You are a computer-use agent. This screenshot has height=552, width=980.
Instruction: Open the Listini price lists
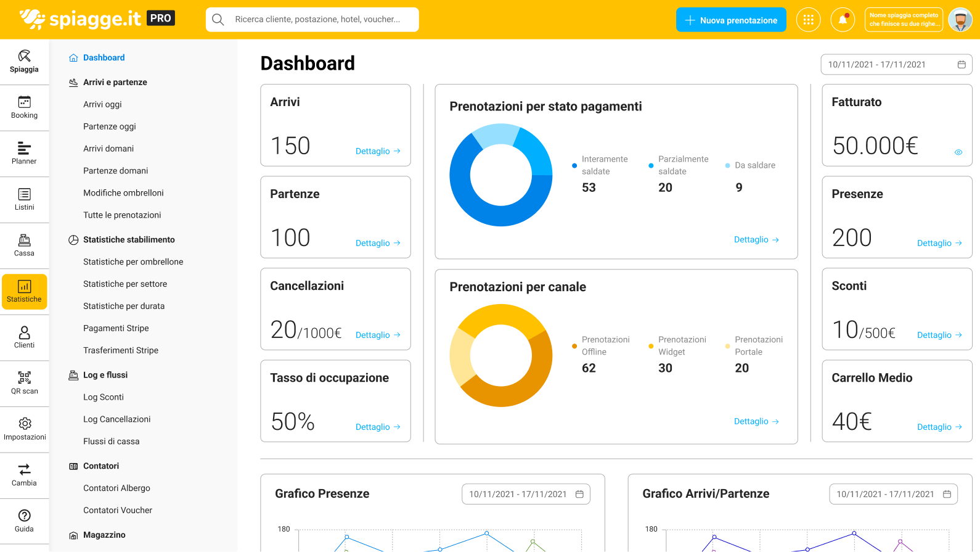[24, 200]
